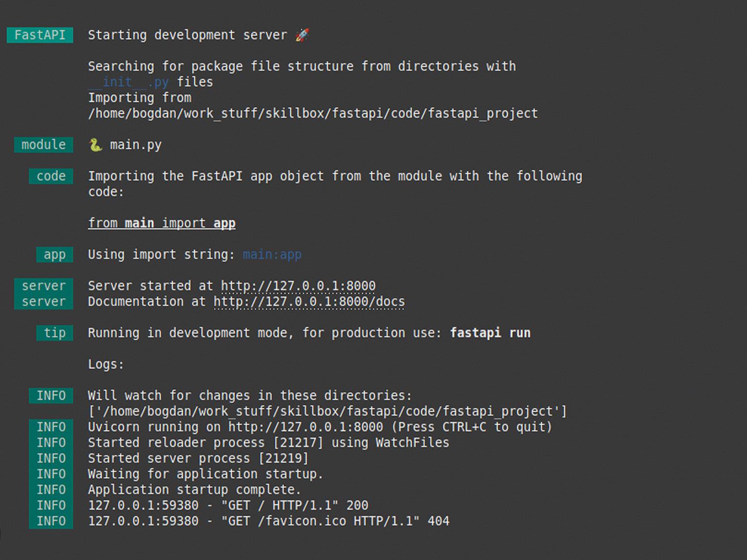Open the server link http://127.0.0.1:8000

pos(298,286)
